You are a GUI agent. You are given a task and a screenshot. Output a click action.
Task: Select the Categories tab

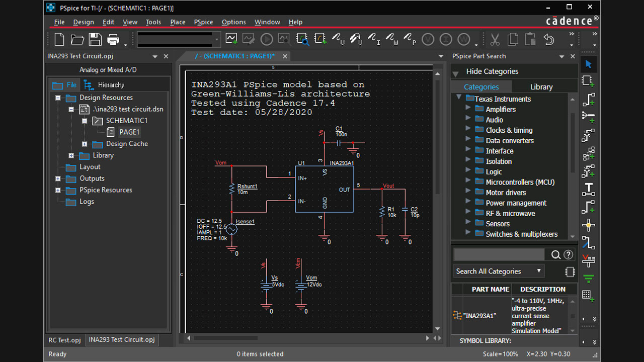(x=481, y=87)
